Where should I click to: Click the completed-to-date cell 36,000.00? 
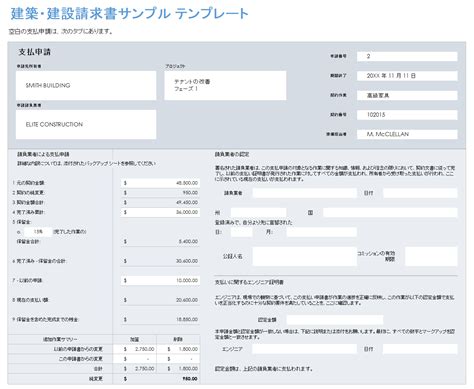coord(160,212)
